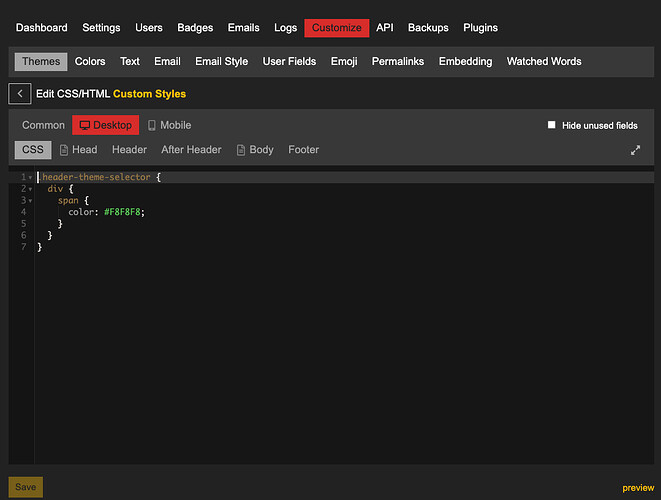Image resolution: width=661 pixels, height=500 pixels.
Task: Select the Mobile target tab
Action: [x=169, y=125]
